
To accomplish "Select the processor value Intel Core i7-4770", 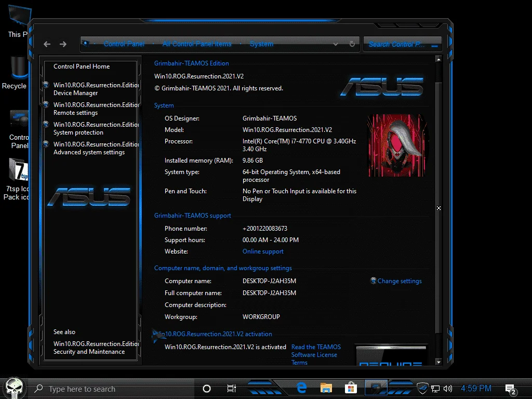I will (299, 145).
